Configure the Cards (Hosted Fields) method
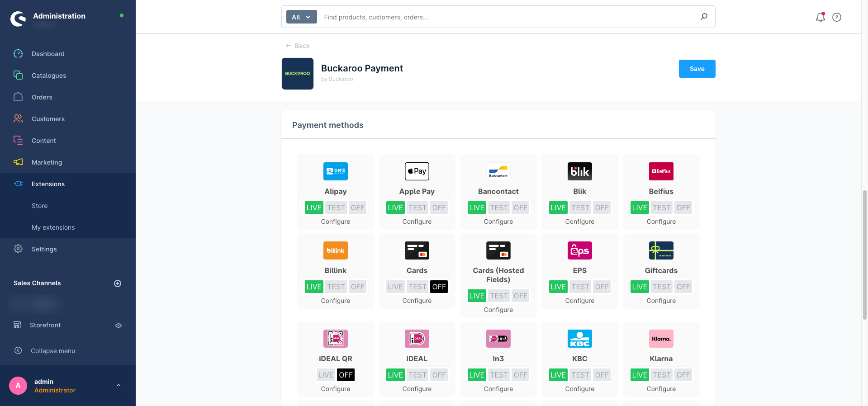This screenshot has width=868, height=406. point(498,310)
